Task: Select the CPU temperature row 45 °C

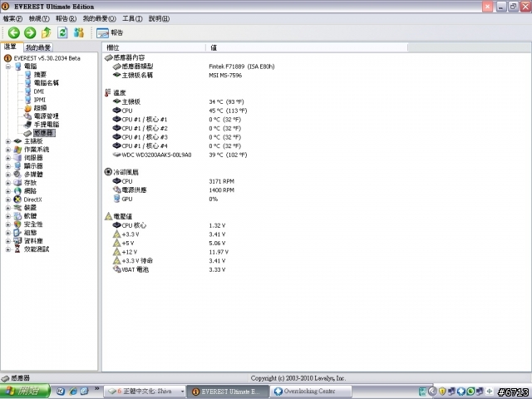Action: [180, 111]
